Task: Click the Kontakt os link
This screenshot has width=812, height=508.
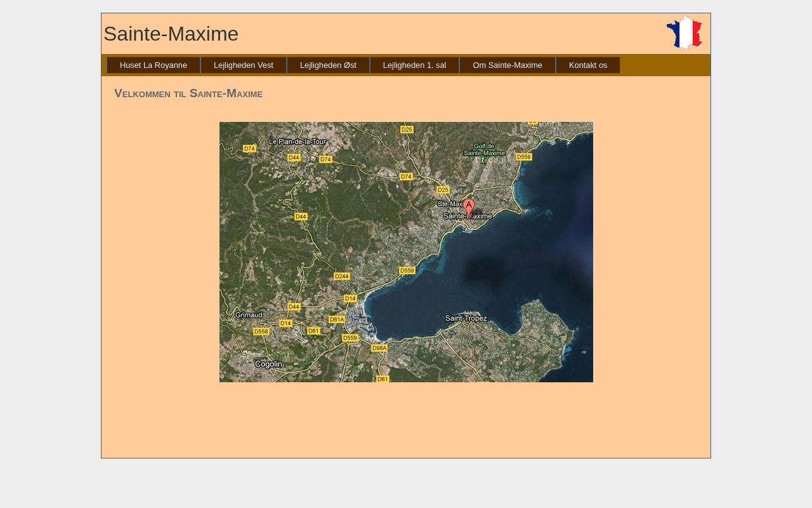Action: point(588,65)
